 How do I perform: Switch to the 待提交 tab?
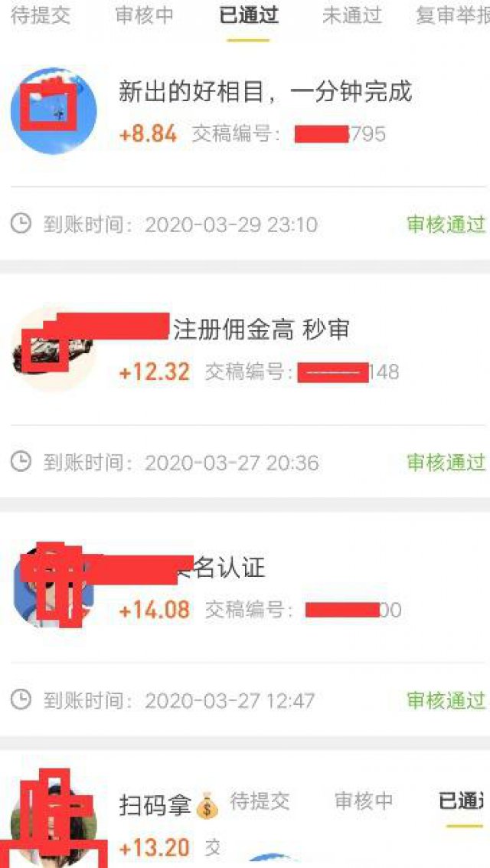(x=41, y=16)
